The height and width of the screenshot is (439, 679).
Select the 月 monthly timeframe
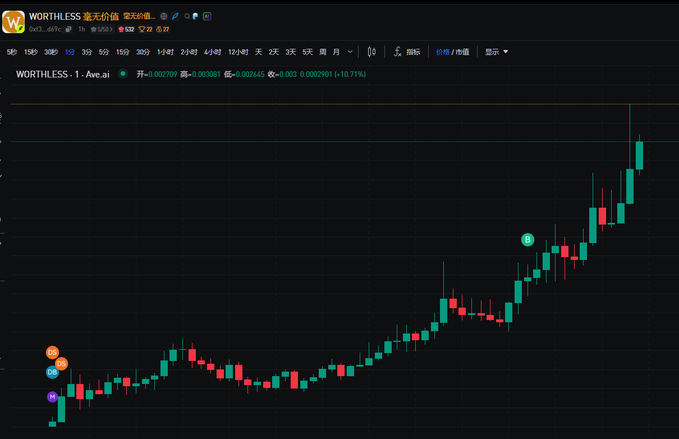pos(336,52)
